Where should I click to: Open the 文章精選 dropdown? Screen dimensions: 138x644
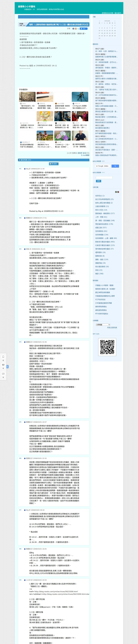(103, 325)
